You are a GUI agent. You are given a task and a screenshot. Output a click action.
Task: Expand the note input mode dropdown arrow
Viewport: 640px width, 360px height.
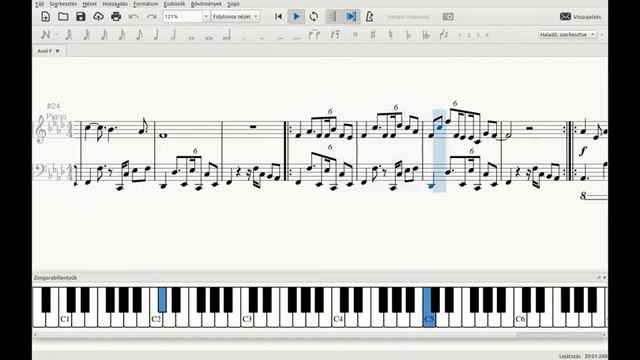coord(56,35)
